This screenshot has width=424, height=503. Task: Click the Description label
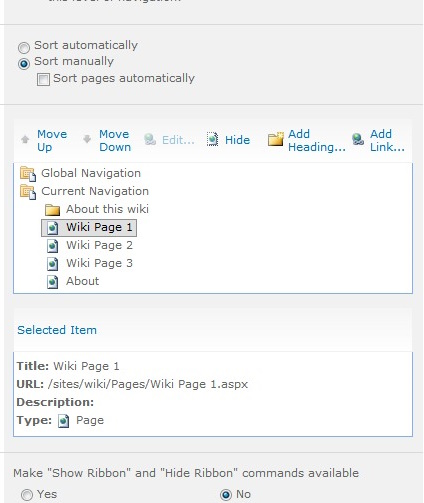[55, 402]
